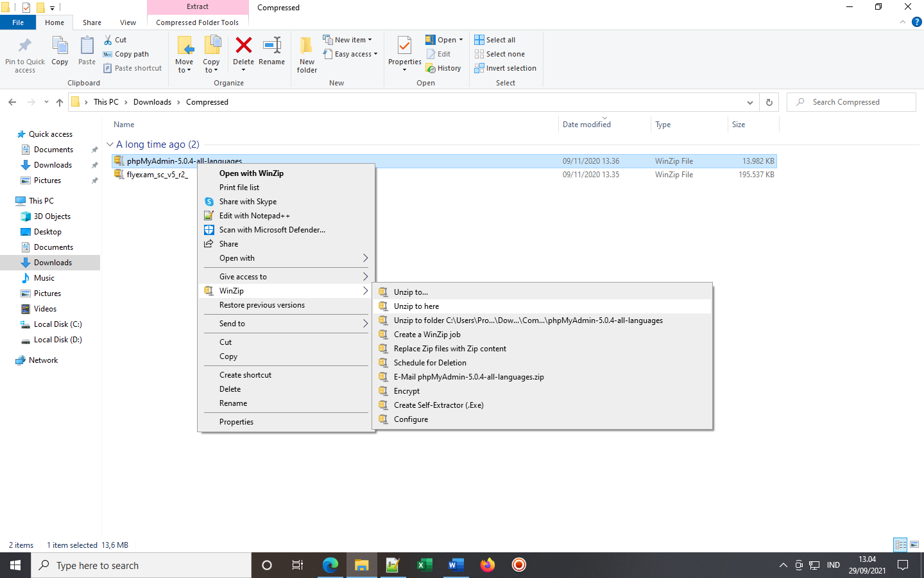Open File Explorer refresh icon in address bar

point(769,101)
